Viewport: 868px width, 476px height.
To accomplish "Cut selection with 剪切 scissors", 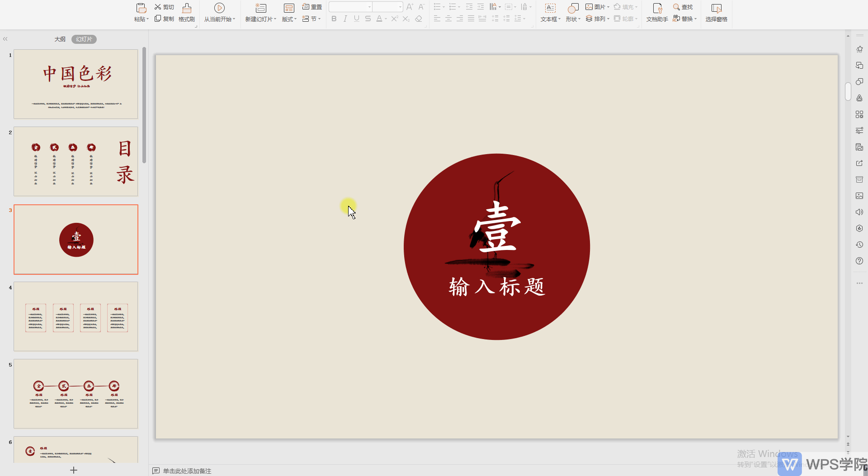I will (164, 7).
